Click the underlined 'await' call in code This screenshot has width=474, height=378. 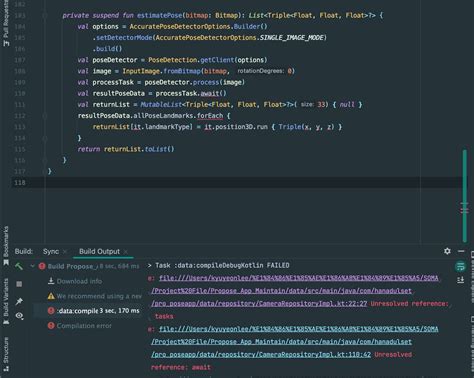210,93
